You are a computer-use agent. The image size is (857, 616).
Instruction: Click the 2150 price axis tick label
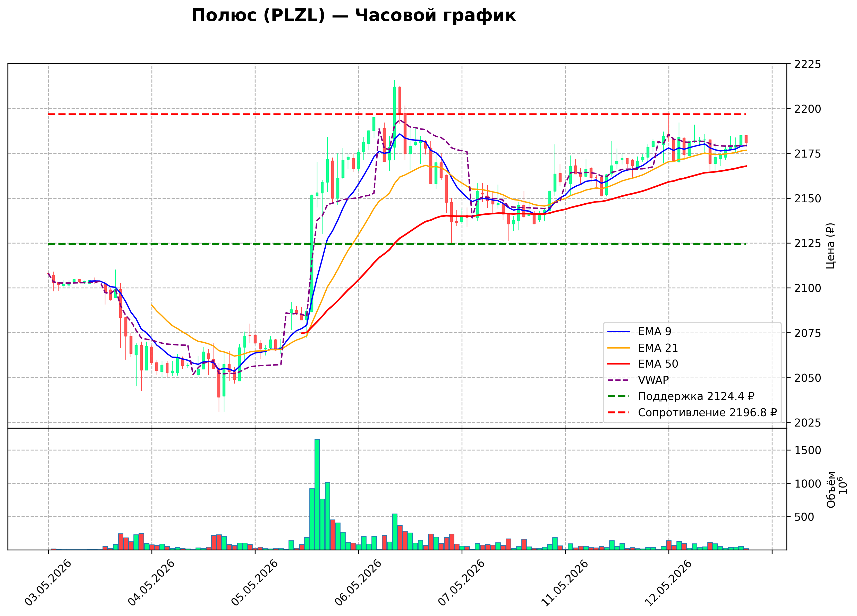pos(808,199)
